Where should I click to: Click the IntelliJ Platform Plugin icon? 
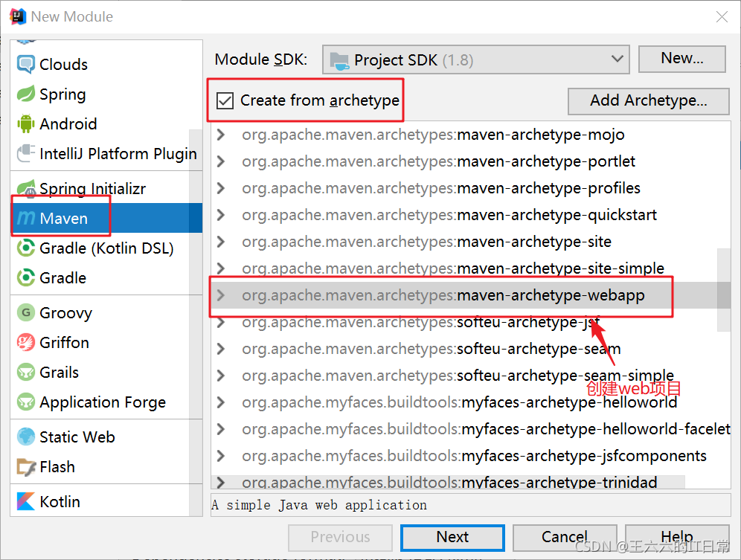pyautogui.click(x=25, y=154)
